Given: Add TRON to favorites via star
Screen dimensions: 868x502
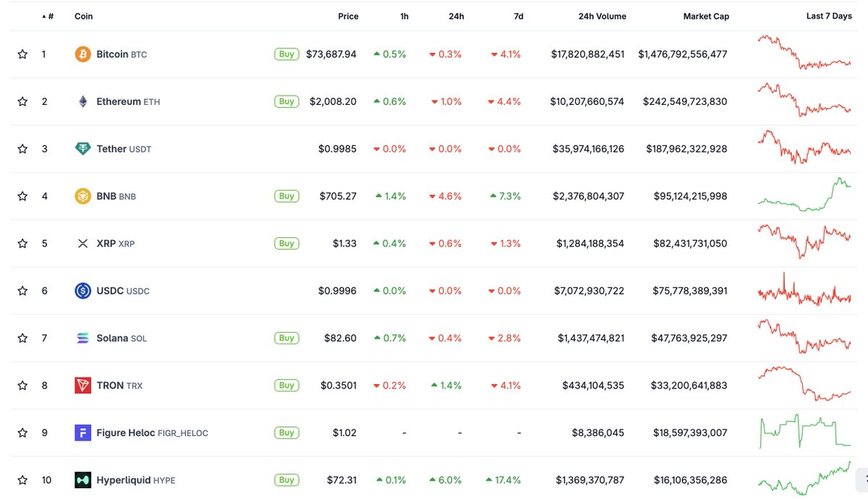Looking at the screenshot, I should [22, 386].
